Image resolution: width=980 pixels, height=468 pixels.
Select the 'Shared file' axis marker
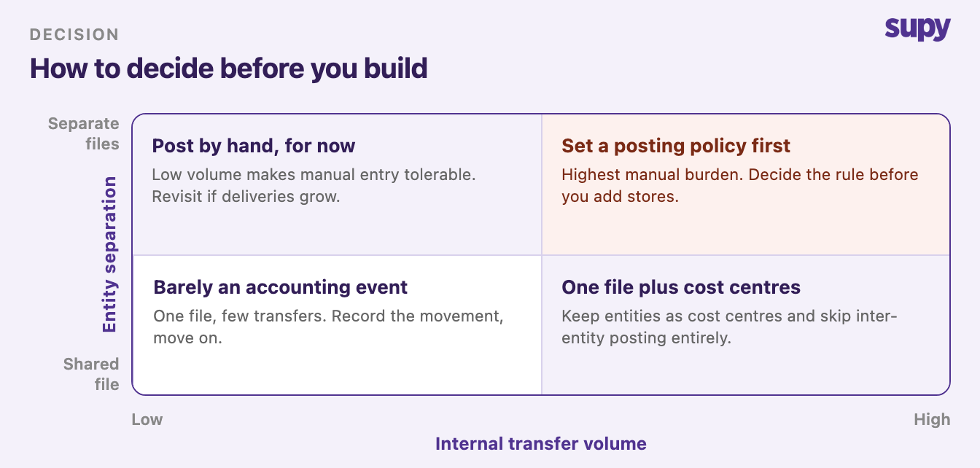point(91,374)
